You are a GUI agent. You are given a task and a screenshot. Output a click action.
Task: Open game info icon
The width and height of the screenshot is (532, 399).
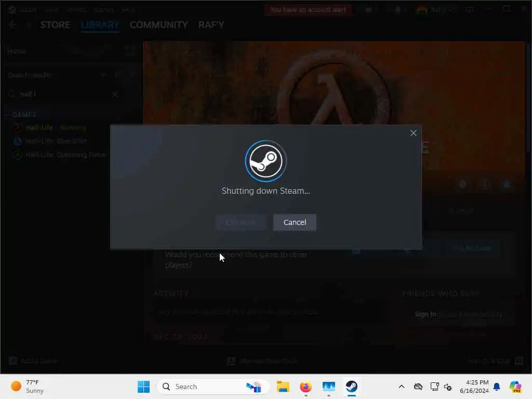[485, 184]
